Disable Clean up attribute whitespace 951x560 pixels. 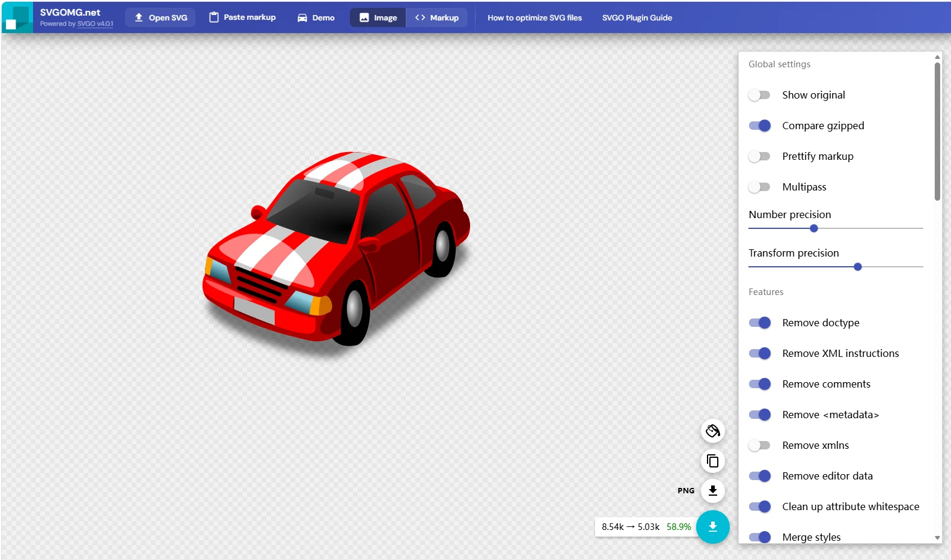(x=760, y=507)
